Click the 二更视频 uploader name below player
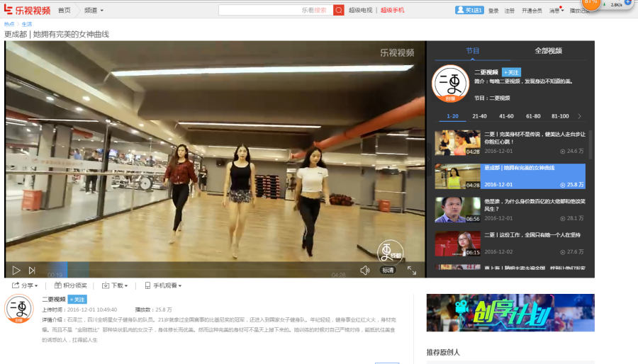Screen dimensions: 638x364 (x=54, y=300)
